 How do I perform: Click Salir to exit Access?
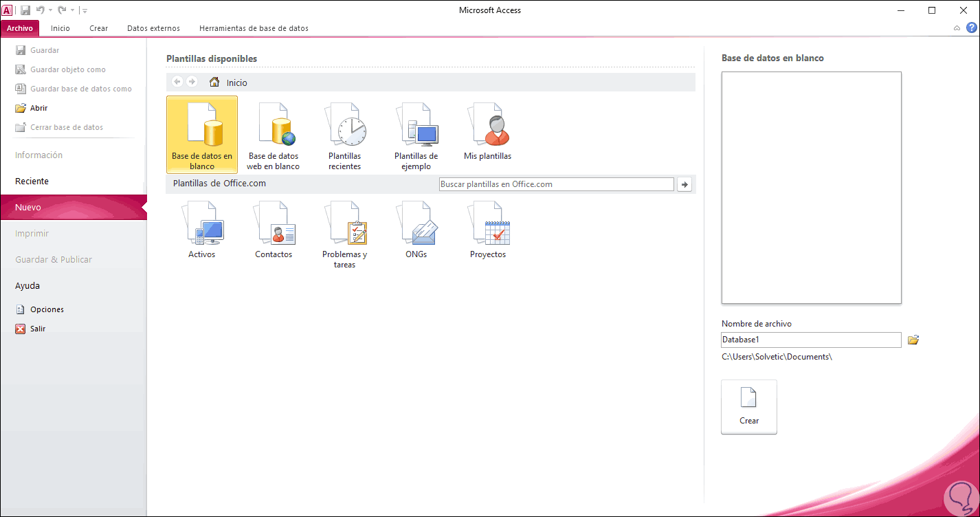(30, 329)
